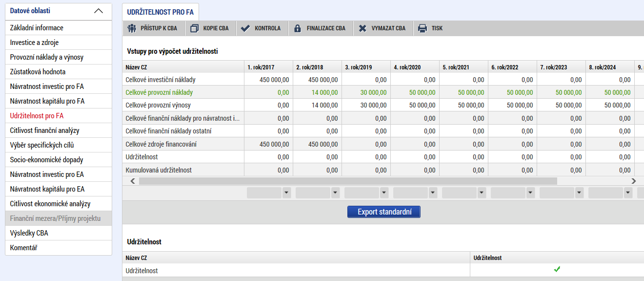Select the Udržitelnost pro FA tab

pyautogui.click(x=161, y=12)
